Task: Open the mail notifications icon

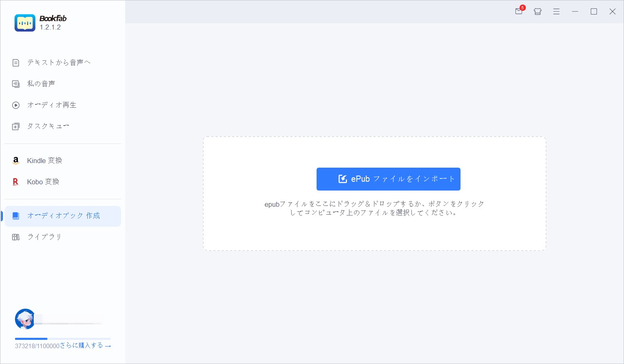Action: [519, 12]
